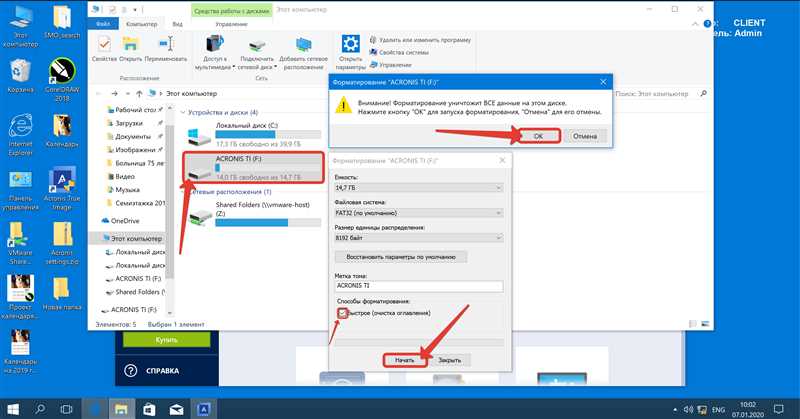Open the Файл ribbon tab
The width and height of the screenshot is (800, 419).
[x=103, y=24]
